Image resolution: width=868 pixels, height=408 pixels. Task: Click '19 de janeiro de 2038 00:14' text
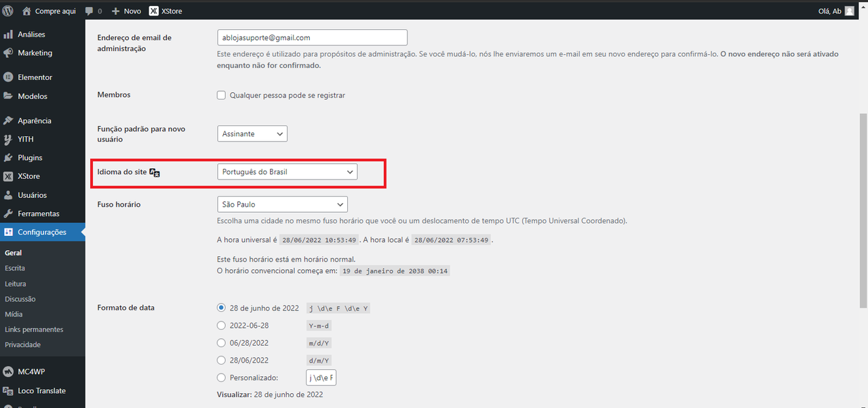(395, 271)
